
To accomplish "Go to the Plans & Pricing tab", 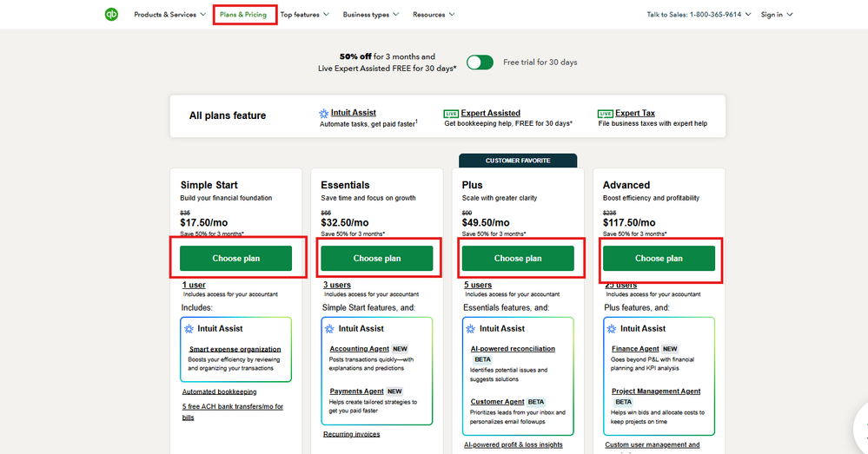I will coord(243,15).
